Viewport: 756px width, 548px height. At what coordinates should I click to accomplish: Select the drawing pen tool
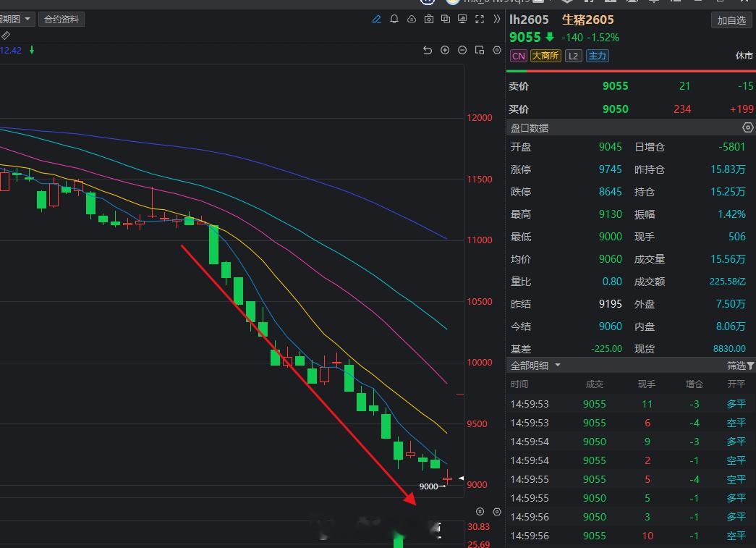pos(377,20)
